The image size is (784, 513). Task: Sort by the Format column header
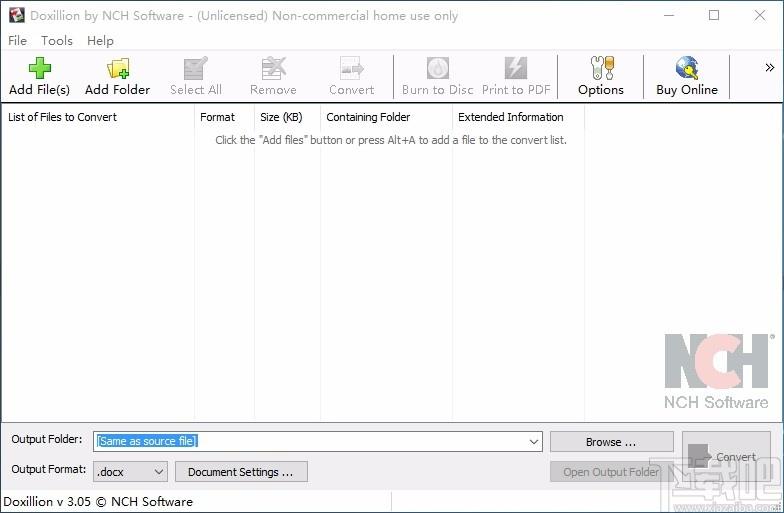coord(224,117)
